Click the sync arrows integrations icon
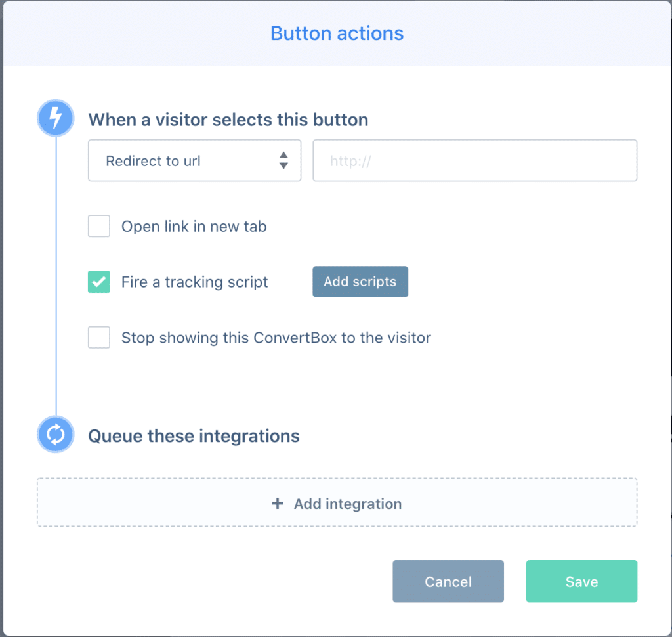Viewport: 672px width, 637px height. pyautogui.click(x=56, y=434)
